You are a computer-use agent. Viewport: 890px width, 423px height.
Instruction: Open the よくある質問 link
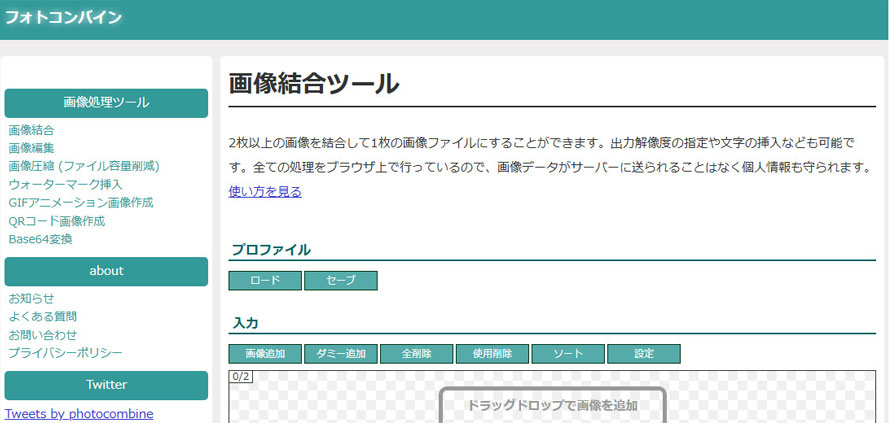pos(42,316)
